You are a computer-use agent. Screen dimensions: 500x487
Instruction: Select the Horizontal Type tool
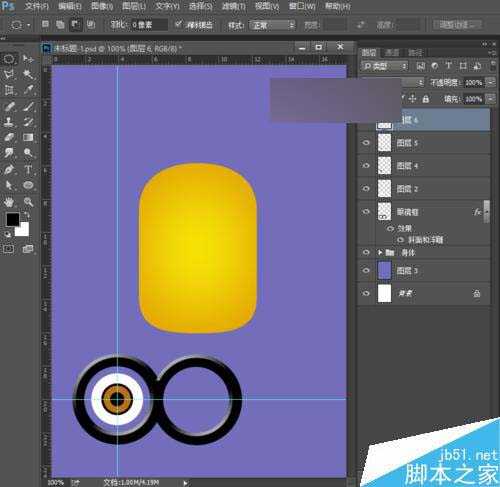click(28, 169)
